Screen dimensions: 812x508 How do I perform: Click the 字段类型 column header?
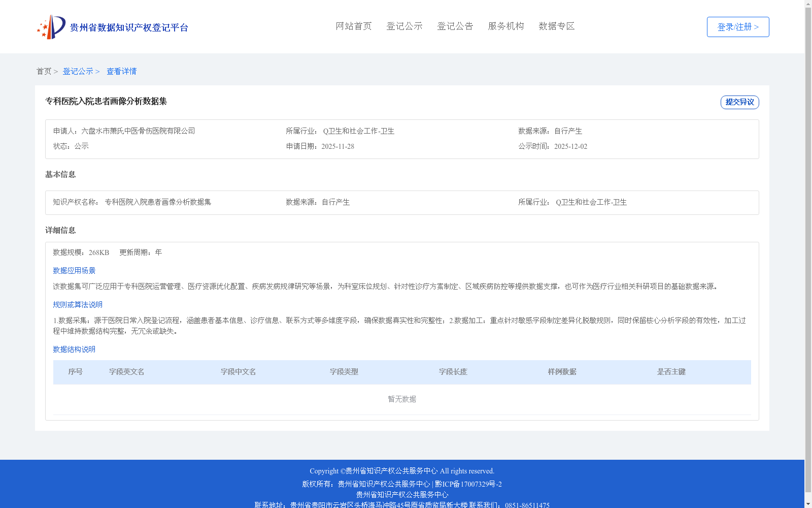344,372
